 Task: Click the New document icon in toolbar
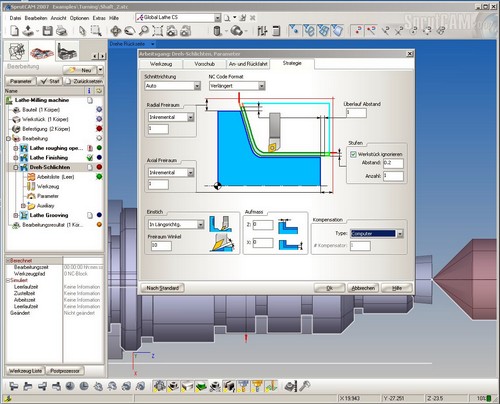[x=14, y=31]
